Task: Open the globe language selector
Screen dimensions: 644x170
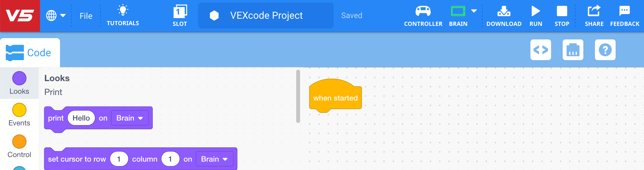Action: (x=55, y=16)
